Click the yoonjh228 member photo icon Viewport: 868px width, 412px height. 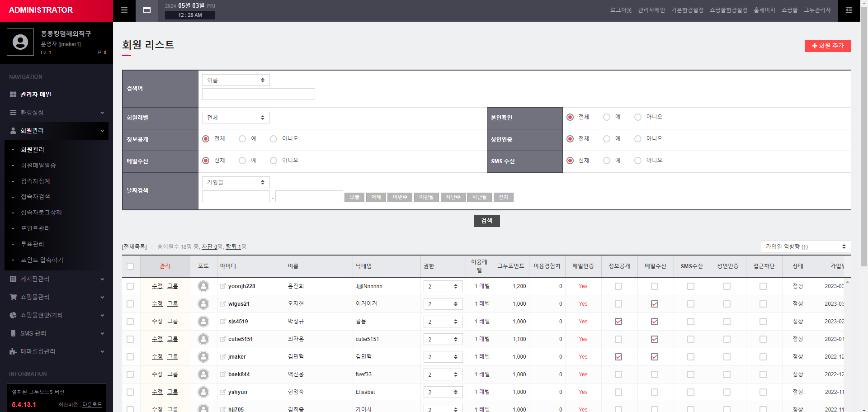pos(203,286)
